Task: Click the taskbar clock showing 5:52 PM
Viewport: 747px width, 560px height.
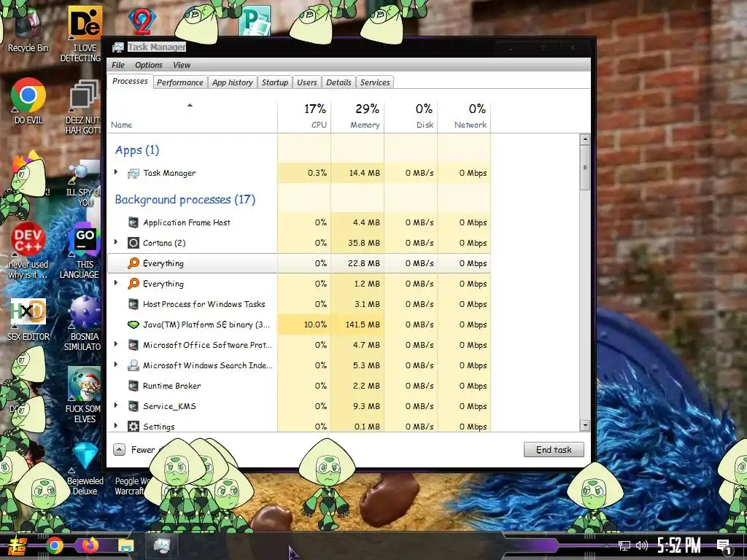Action: [679, 545]
